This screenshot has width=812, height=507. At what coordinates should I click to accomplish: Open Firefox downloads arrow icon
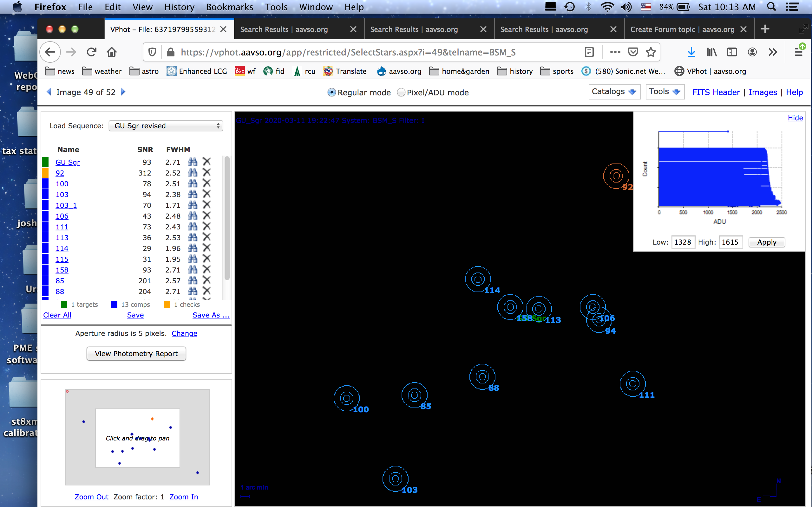click(x=691, y=52)
